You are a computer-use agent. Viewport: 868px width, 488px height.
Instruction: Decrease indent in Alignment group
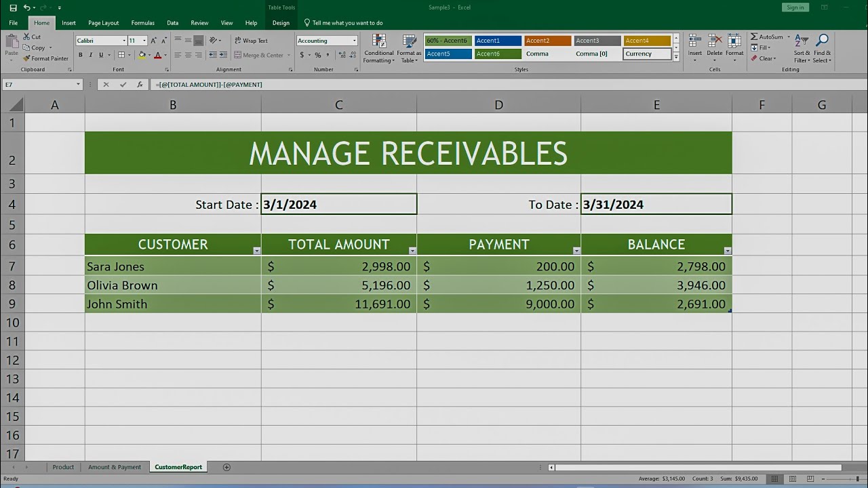[213, 55]
